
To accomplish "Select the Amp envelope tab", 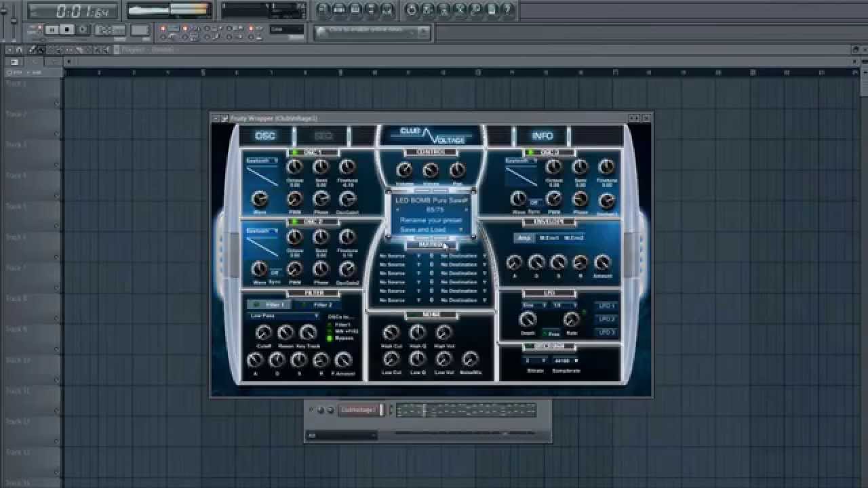I will (x=524, y=238).
